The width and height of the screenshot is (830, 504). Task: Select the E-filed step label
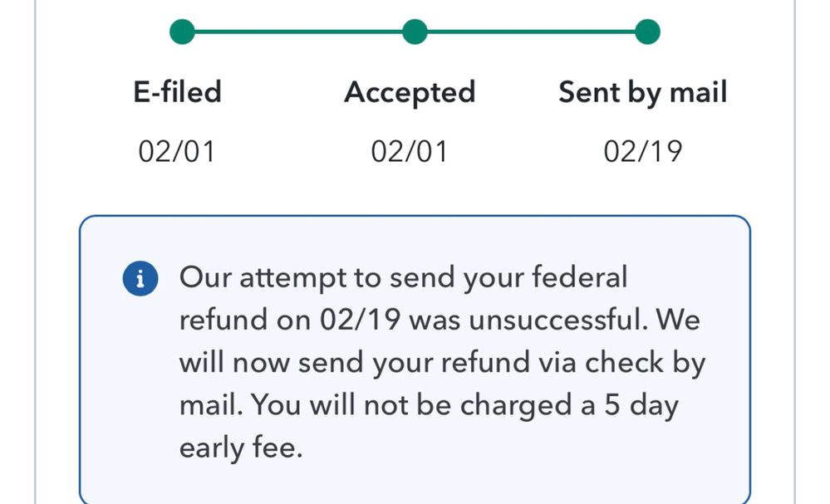pyautogui.click(x=178, y=91)
